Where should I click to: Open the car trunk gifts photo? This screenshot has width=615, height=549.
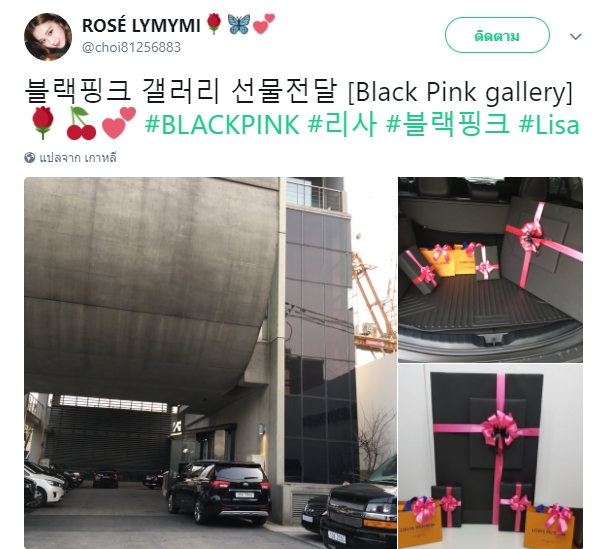(490, 270)
